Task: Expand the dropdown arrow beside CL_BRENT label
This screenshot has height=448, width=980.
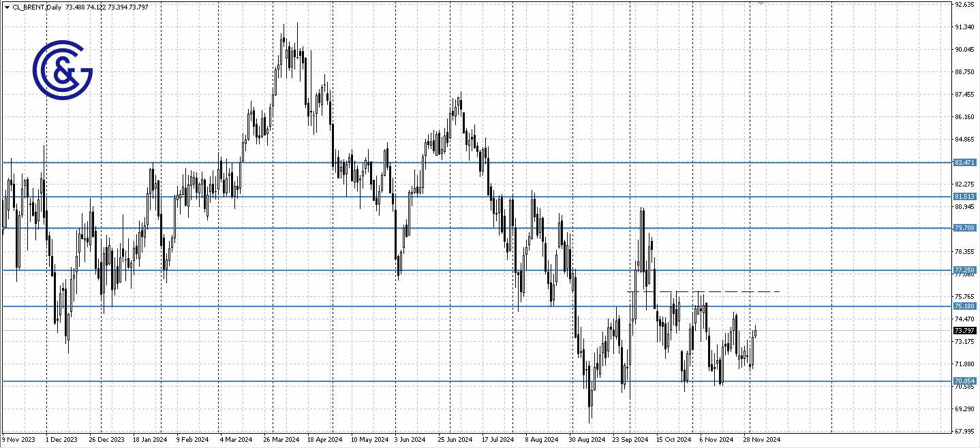Action: tap(5, 7)
